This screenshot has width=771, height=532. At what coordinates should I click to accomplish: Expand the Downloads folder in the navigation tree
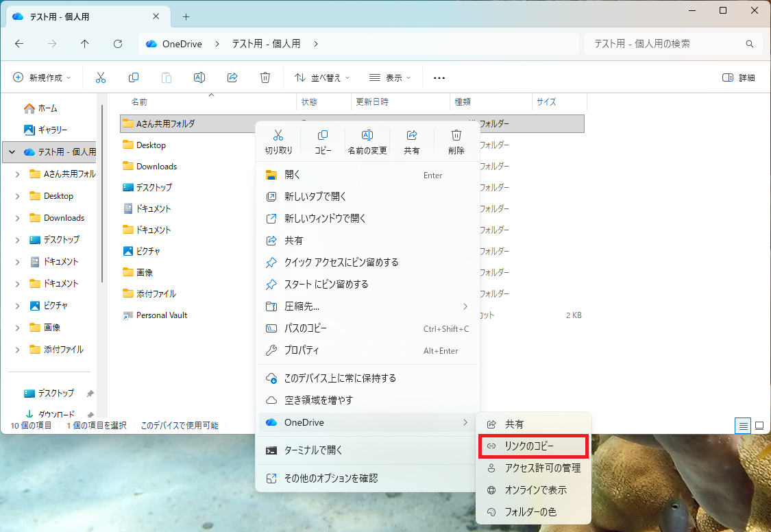click(18, 218)
